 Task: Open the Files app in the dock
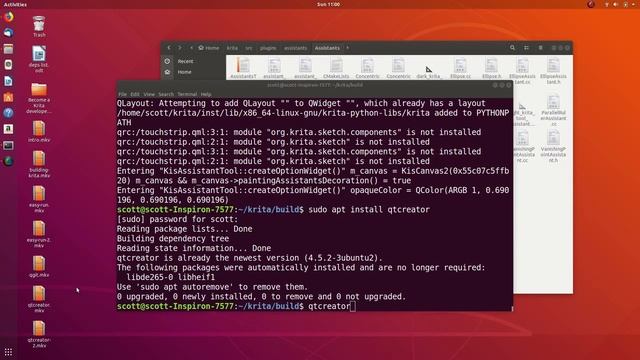pos(8,49)
